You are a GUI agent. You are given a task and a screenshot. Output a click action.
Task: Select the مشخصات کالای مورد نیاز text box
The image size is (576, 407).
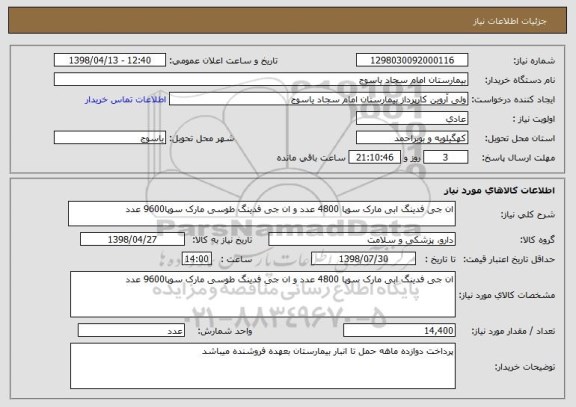(x=263, y=295)
